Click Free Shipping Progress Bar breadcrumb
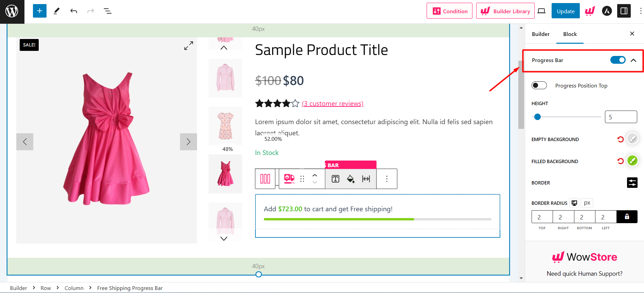Viewport: 644px width, 293px height. tap(130, 288)
